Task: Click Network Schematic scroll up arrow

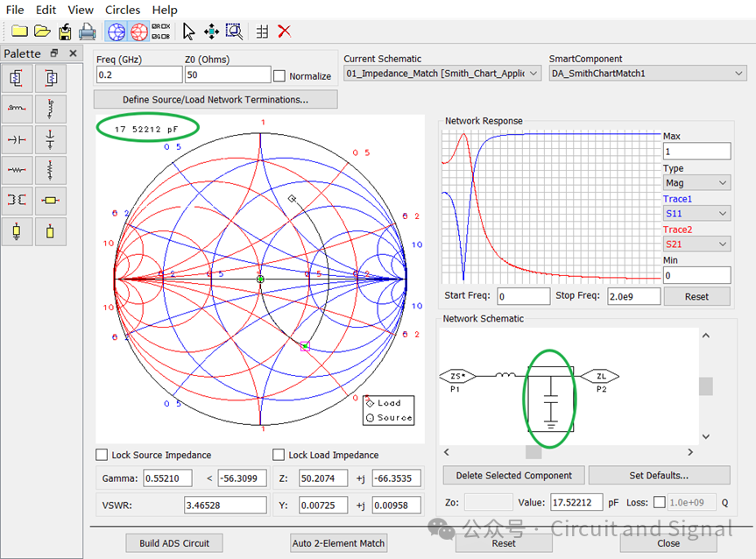Action: point(706,336)
